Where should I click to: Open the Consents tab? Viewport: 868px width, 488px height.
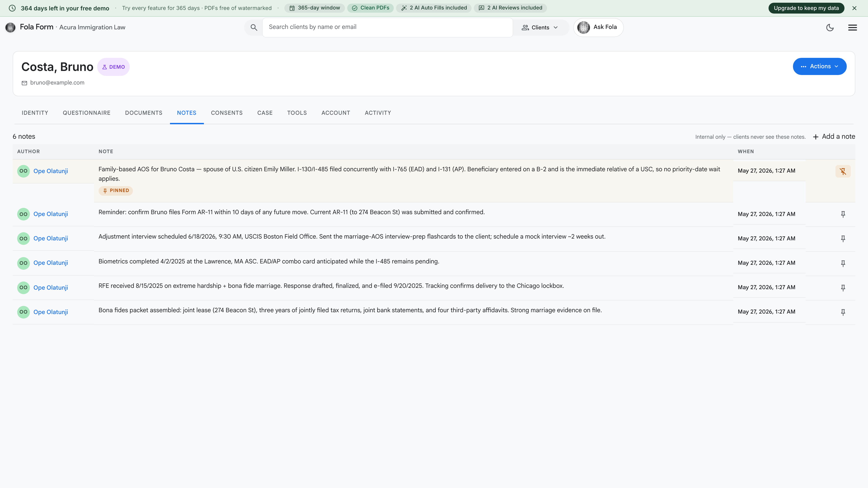click(x=227, y=113)
